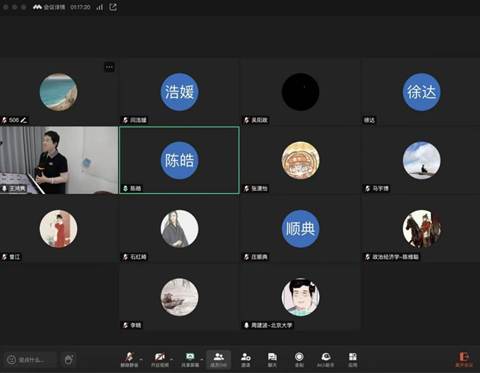Expand the microphone options arrow
The height and width of the screenshot is (373, 480).
141,359
